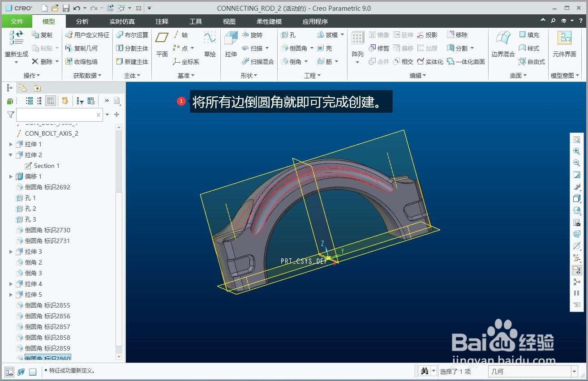The image size is (588, 381).
Task: Click the Refit zoom icon in graphics toolbar
Action: [x=577, y=140]
